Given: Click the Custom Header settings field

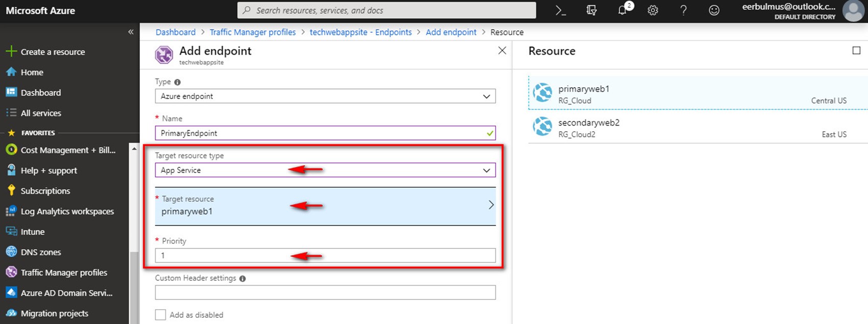Looking at the screenshot, I should (x=325, y=292).
